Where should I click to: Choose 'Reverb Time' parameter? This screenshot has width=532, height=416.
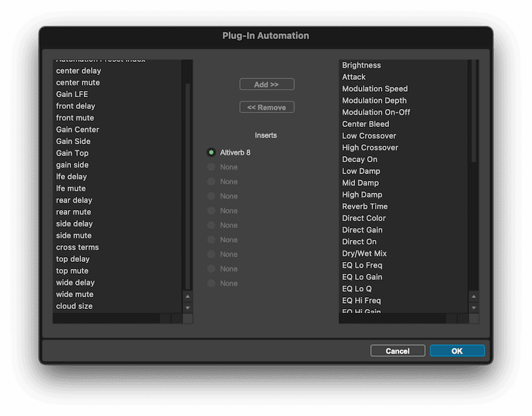pos(364,207)
